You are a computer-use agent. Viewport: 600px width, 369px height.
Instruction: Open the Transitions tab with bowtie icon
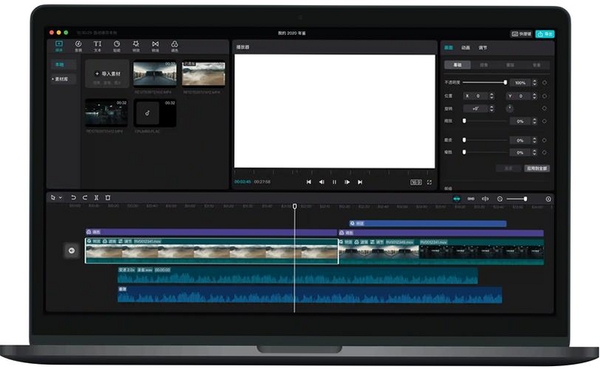pos(155,46)
